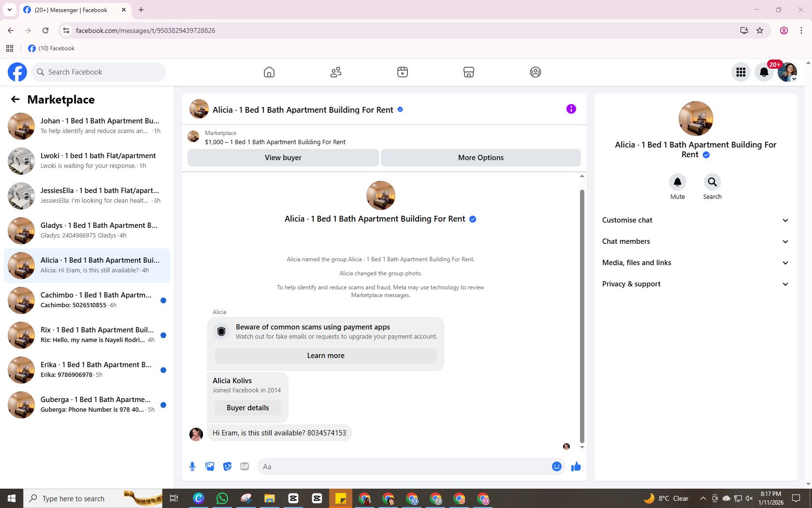Open the Guberga unread conversation
The height and width of the screenshot is (508, 812).
pos(87,405)
